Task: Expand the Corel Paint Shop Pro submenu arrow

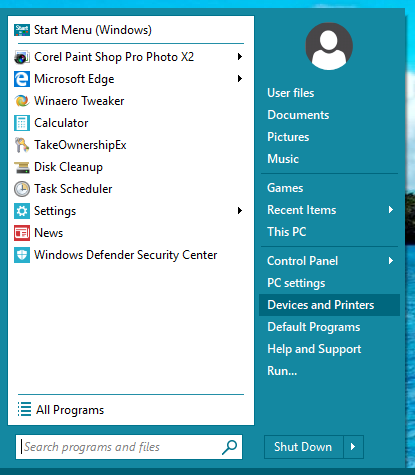Action: click(x=240, y=57)
